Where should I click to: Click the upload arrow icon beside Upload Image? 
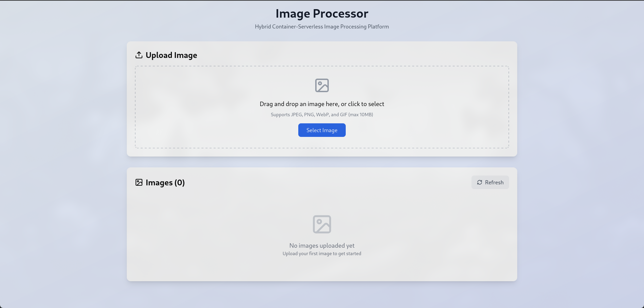(x=139, y=55)
